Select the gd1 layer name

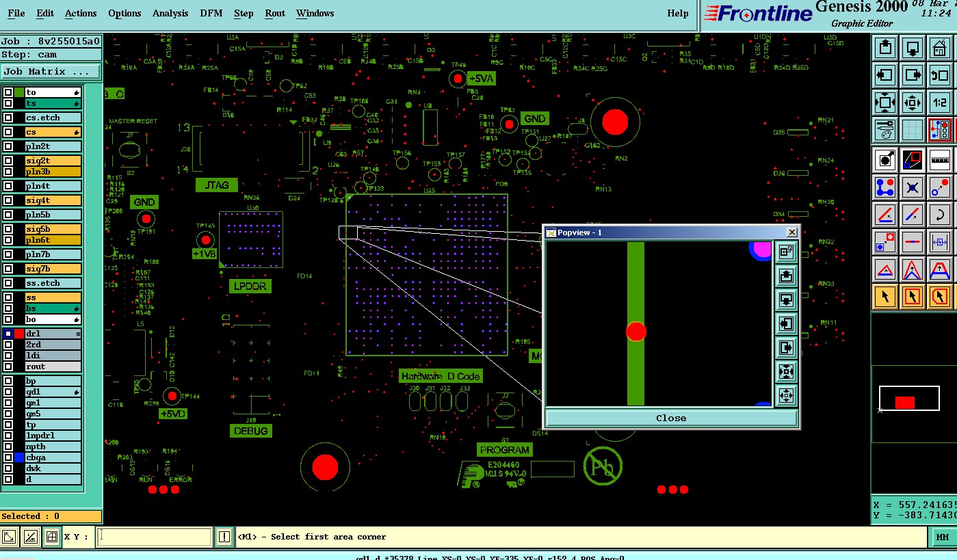[53, 392]
